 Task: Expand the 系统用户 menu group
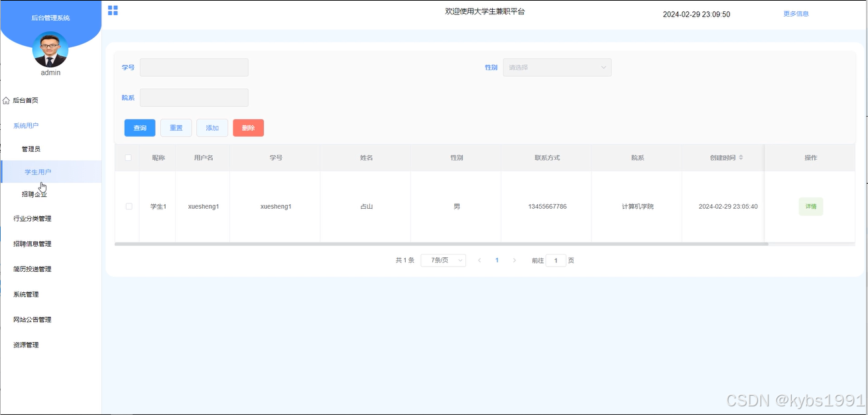(x=27, y=125)
